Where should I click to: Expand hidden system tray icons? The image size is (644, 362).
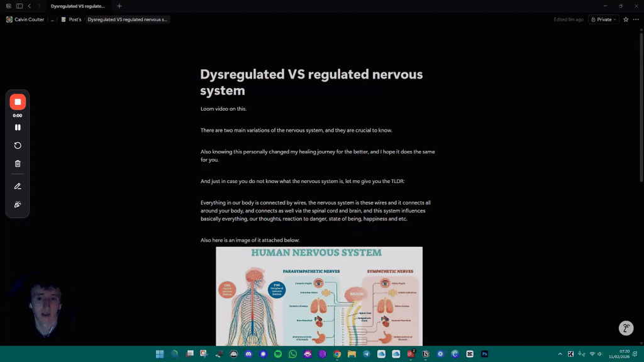click(x=560, y=354)
